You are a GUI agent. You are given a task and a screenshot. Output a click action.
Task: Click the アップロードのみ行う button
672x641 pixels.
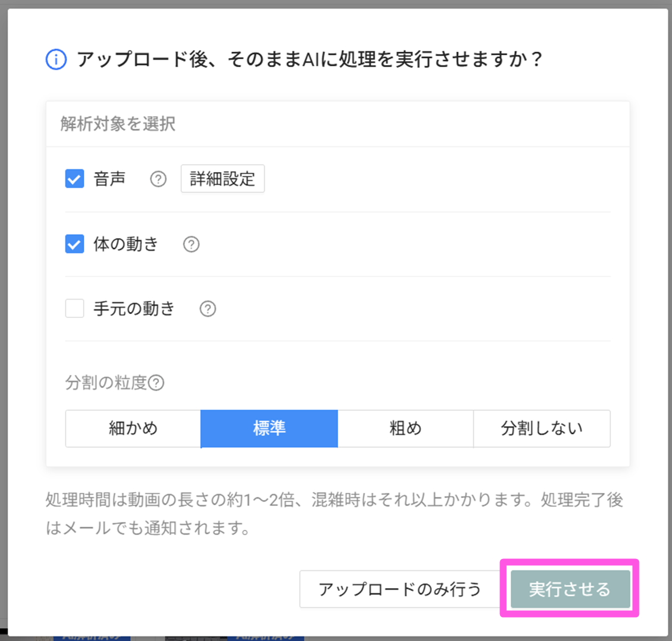400,589
